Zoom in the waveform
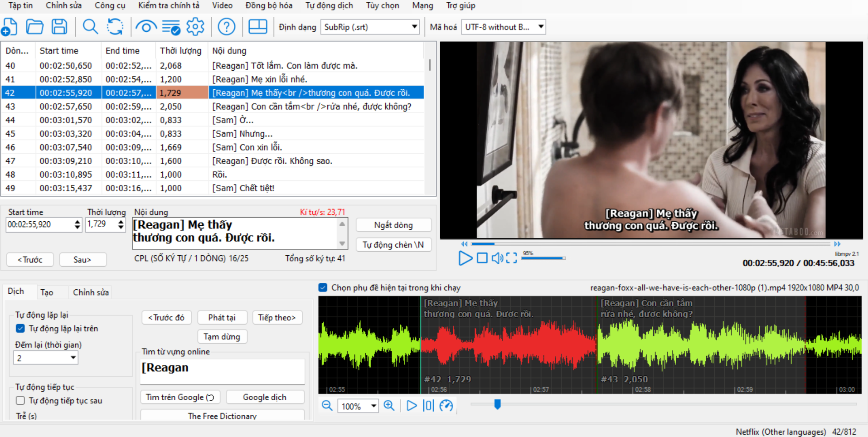 pos(389,405)
